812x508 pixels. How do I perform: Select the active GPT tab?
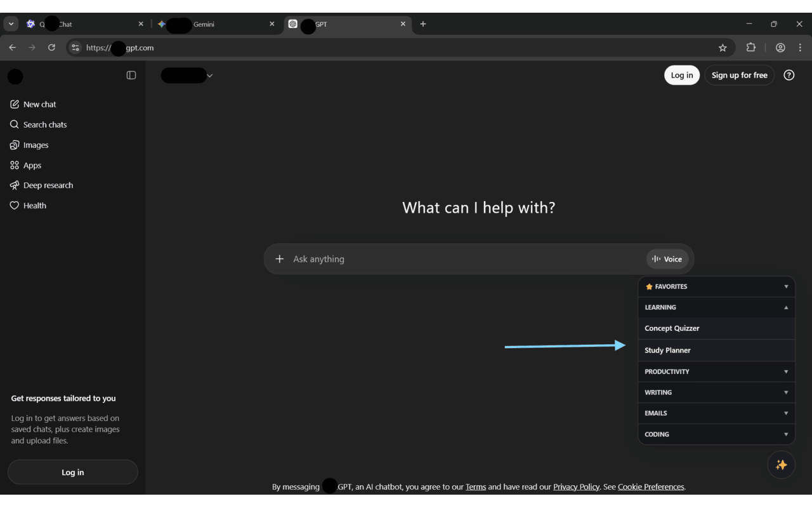click(348, 24)
